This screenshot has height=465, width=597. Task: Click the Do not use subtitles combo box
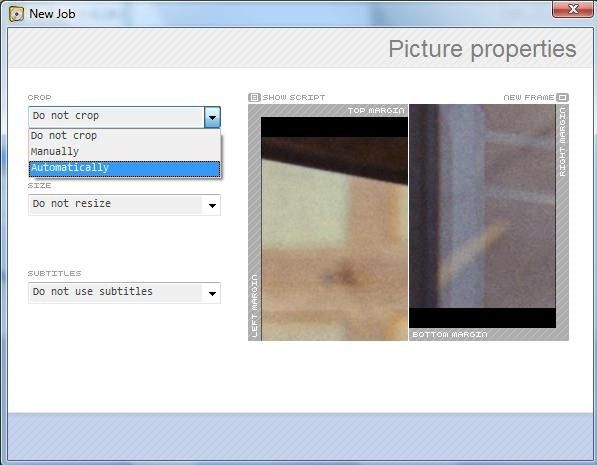point(124,293)
